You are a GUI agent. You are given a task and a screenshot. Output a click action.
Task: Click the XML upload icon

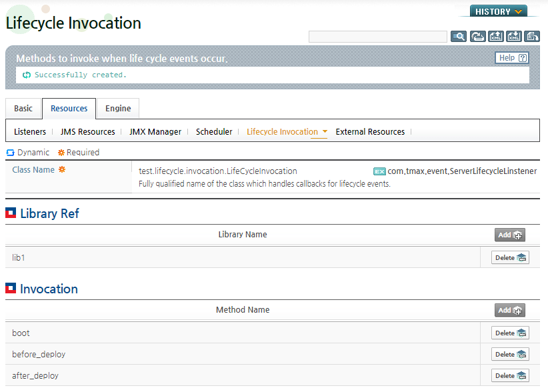(495, 37)
